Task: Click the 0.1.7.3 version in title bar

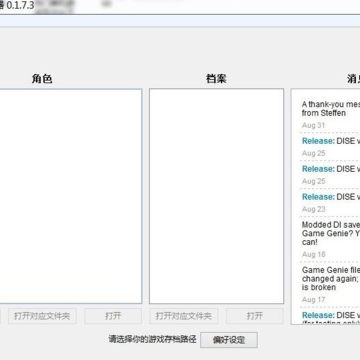Action: click(20, 5)
